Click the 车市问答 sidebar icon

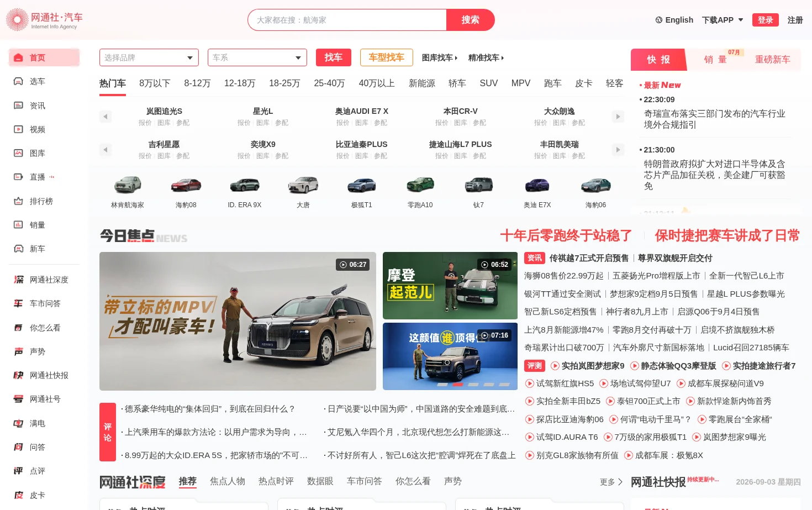click(x=18, y=303)
